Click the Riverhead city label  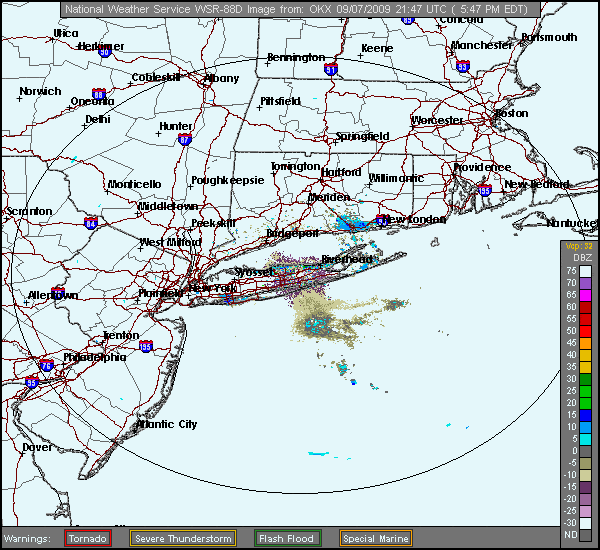[x=347, y=259]
